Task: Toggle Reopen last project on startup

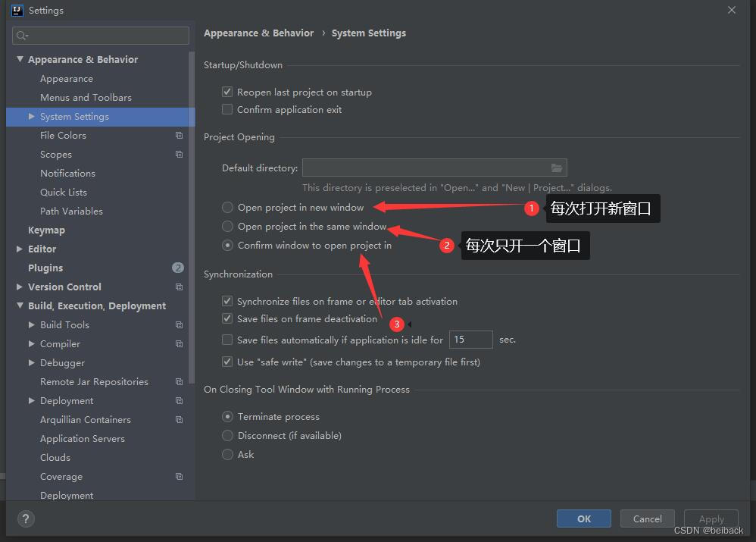Action: [x=227, y=92]
